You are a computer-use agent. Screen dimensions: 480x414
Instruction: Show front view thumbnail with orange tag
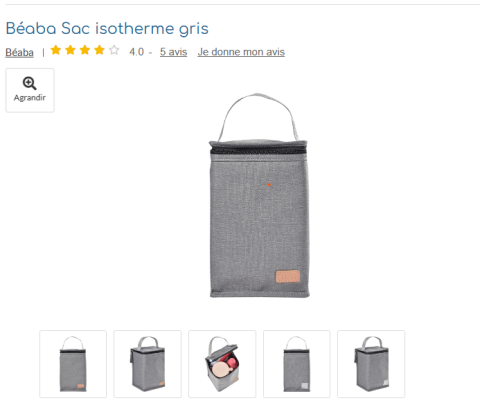pyautogui.click(x=73, y=364)
